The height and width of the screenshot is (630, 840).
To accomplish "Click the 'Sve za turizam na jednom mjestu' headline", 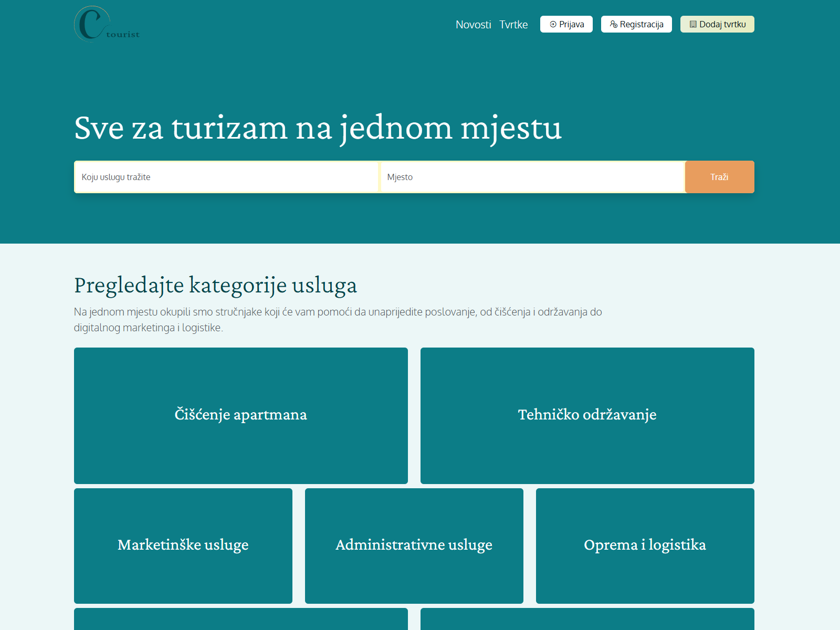I will (318, 128).
